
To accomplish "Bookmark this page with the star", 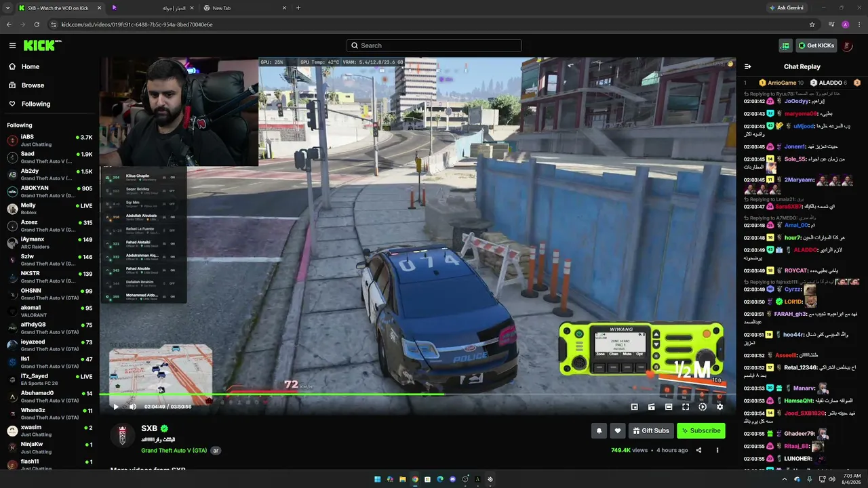I will pyautogui.click(x=812, y=24).
